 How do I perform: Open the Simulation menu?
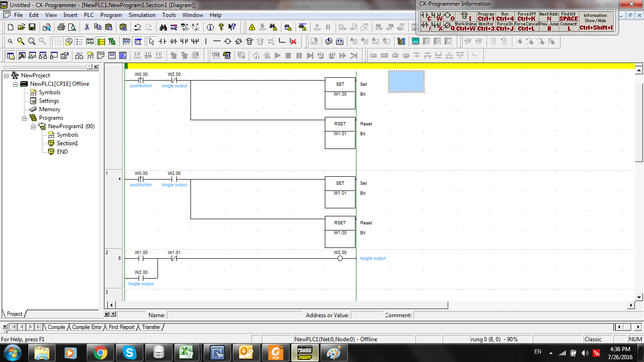(141, 15)
